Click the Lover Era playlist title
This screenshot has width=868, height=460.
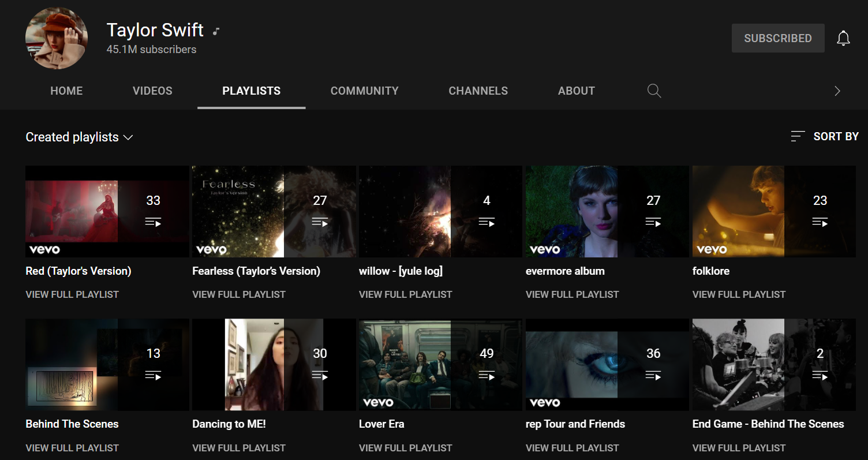(381, 424)
